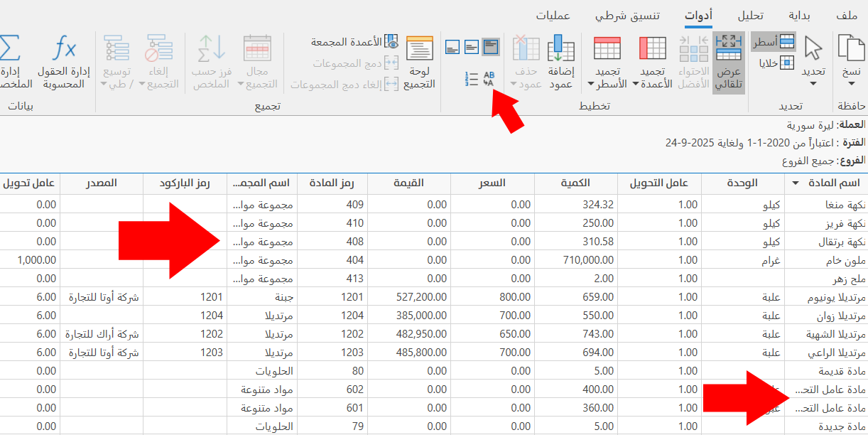Click grouped columns (الأعمدة المجمعة) button
This screenshot has height=435, width=868.
pos(354,42)
